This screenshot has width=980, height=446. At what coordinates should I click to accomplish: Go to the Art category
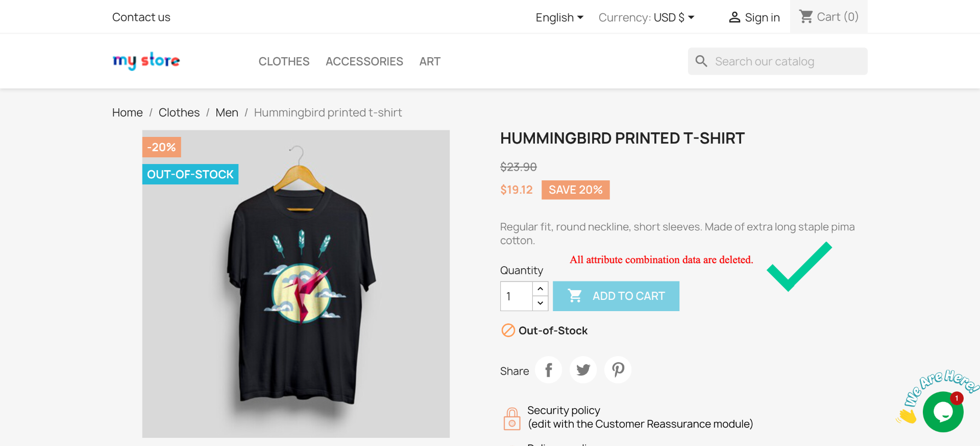pos(430,61)
